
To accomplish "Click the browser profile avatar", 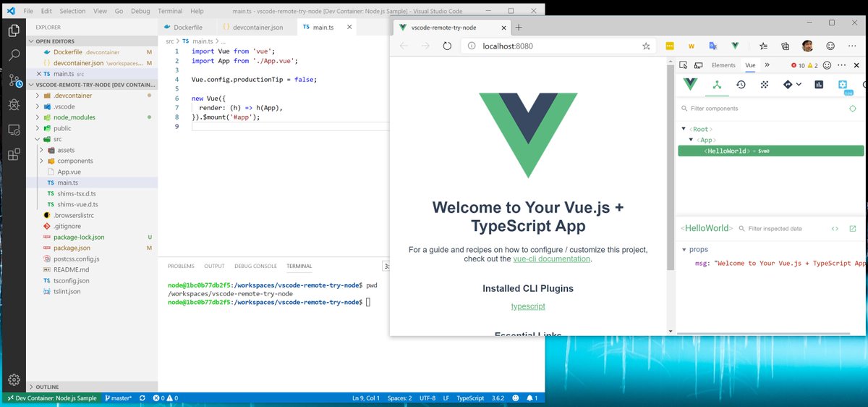I will point(808,46).
